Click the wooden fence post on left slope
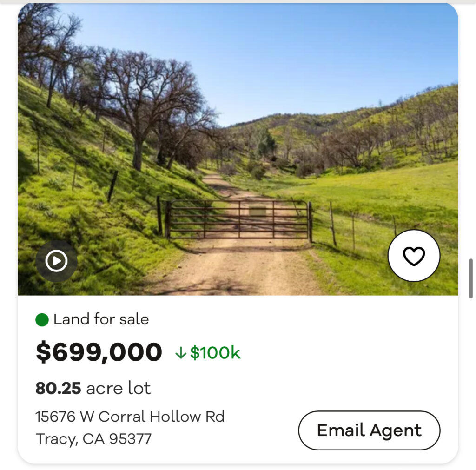Screen dimensions: 476x470 click(x=112, y=186)
